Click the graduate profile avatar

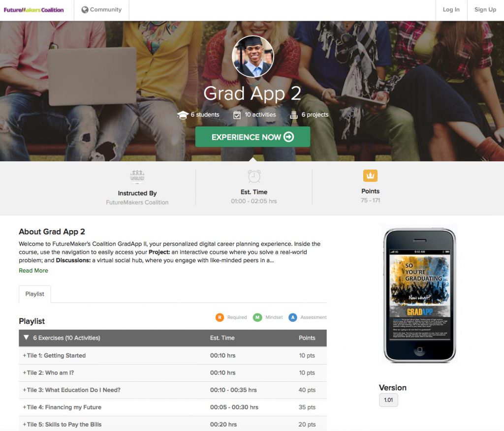253,57
